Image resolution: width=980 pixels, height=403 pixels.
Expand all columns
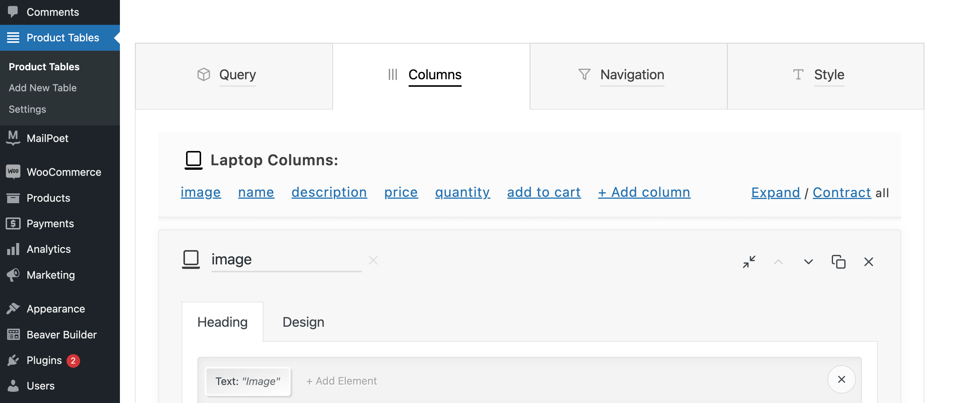(x=776, y=193)
